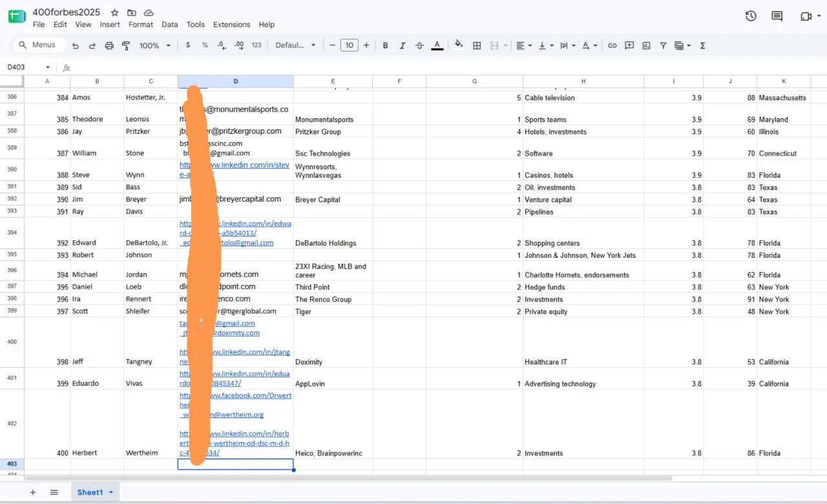Open vertical align dropdown
The height and width of the screenshot is (504, 827).
click(x=546, y=45)
